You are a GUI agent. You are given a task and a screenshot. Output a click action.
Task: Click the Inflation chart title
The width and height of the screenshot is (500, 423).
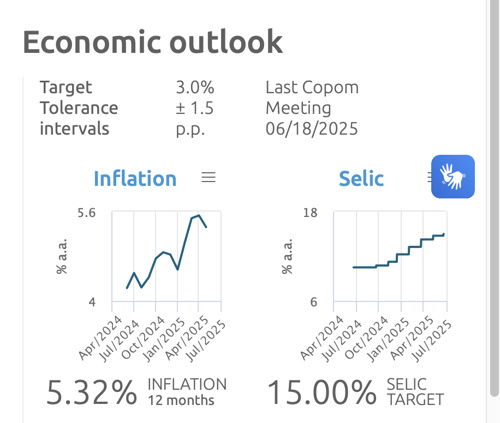click(135, 178)
